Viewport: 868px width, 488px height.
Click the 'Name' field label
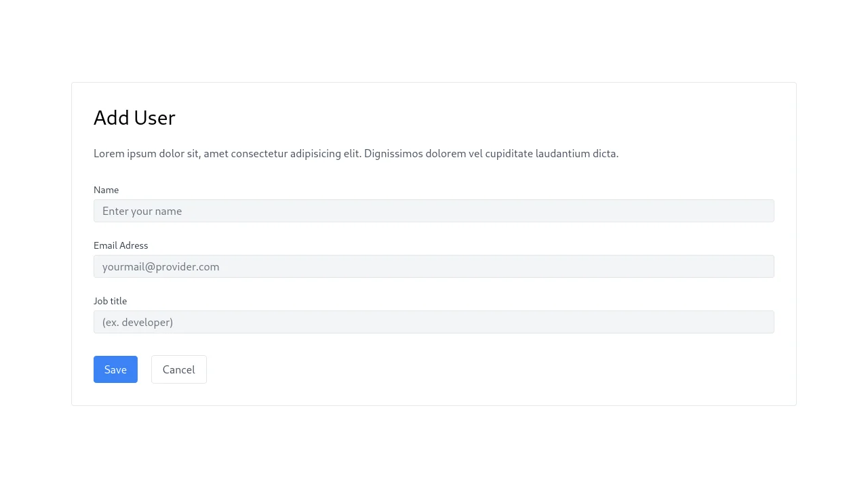coord(106,190)
